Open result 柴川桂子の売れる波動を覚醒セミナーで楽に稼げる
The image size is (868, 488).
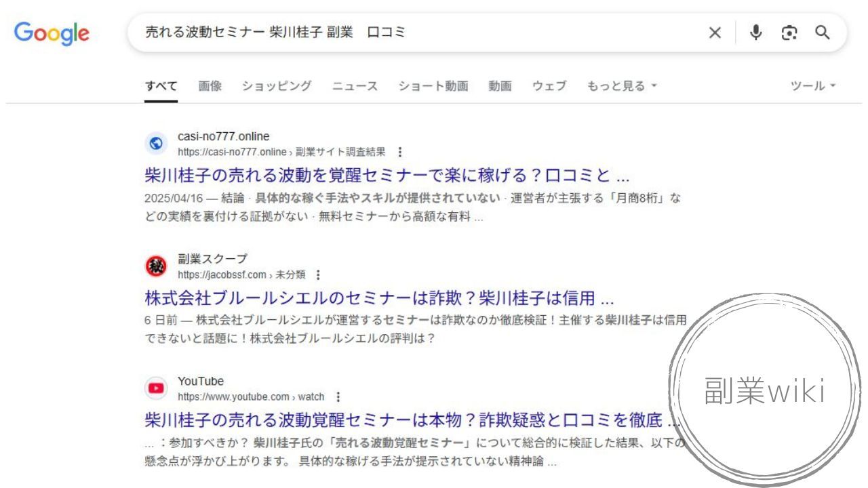pyautogui.click(x=387, y=176)
